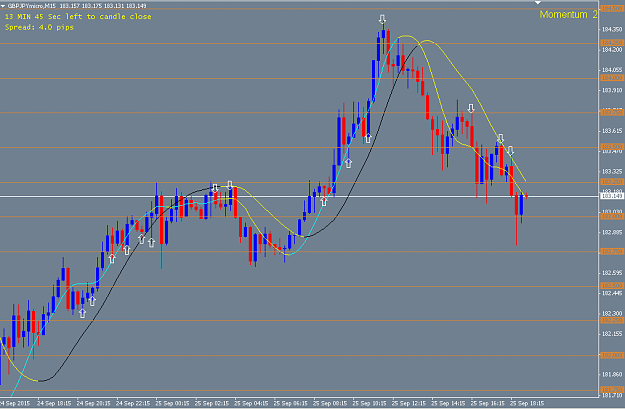Screen dimensions: 625x409
Task: Click the orange 183.000 level tag
Action: tap(612, 216)
